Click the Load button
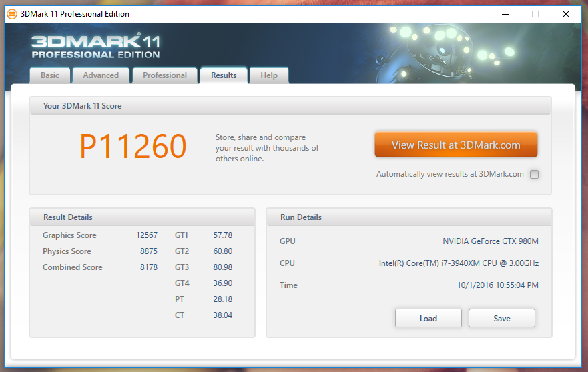This screenshot has width=588, height=372. pos(428,318)
